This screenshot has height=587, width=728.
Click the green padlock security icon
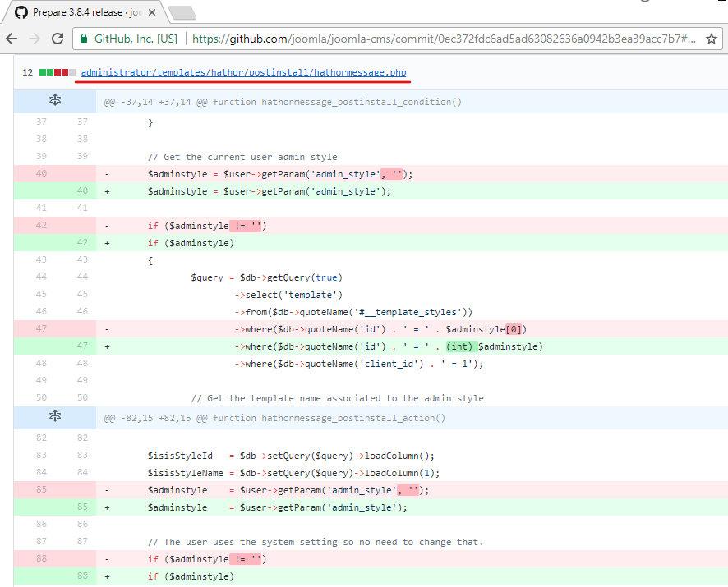84,39
